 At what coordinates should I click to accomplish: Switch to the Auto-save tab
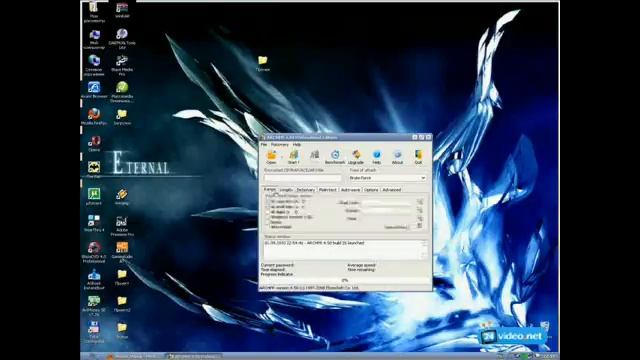click(350, 190)
